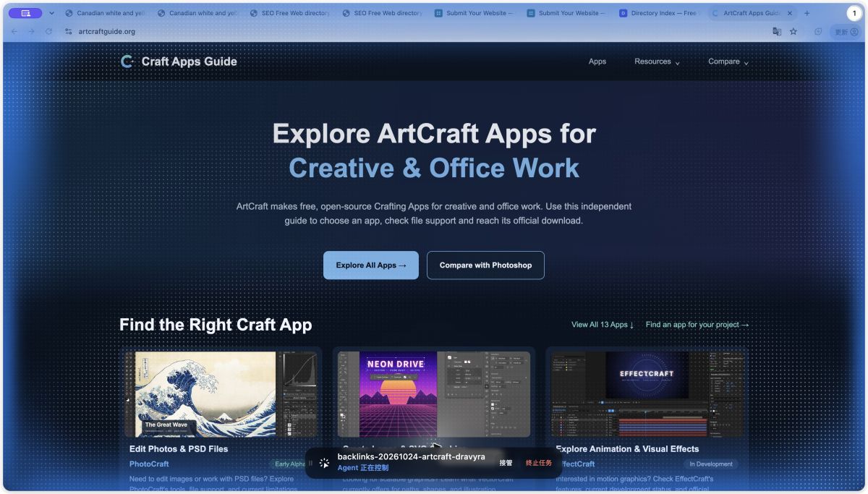Close the ArtCraft Apps Guide tab
The width and height of the screenshot is (868, 494).
789,13
